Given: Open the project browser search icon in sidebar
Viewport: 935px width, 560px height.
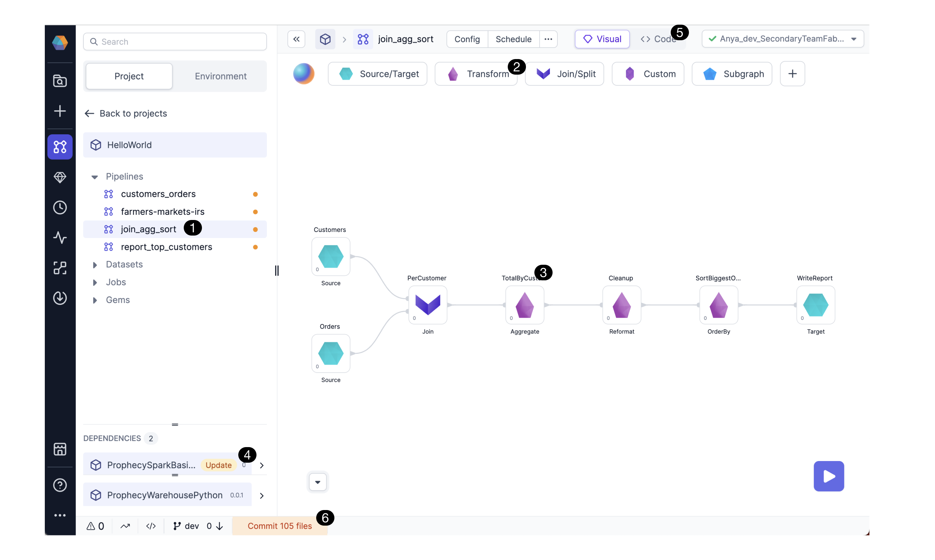Looking at the screenshot, I should coord(60,80).
